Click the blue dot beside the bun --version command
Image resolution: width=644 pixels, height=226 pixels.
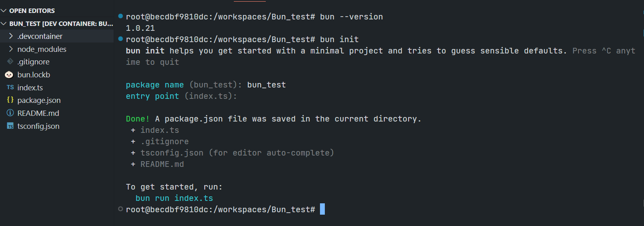(x=121, y=16)
